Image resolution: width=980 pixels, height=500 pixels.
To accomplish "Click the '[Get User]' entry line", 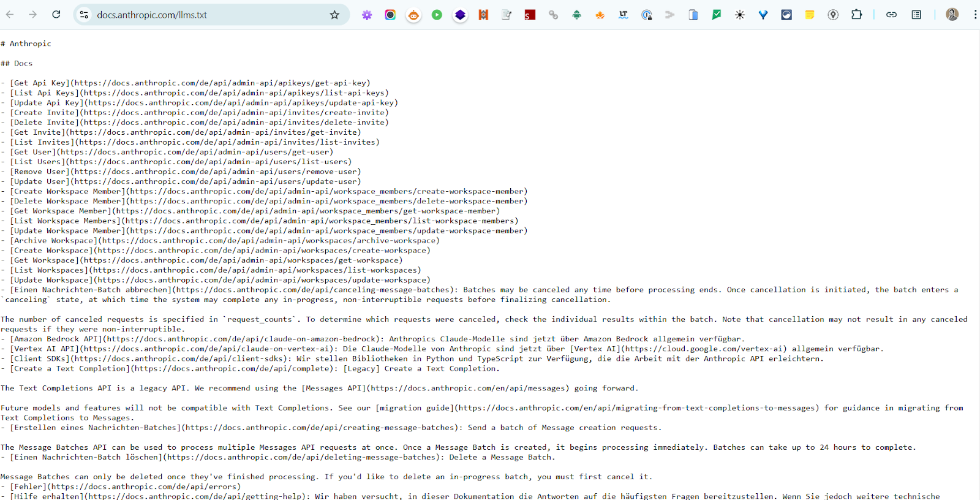I will click(167, 152).
